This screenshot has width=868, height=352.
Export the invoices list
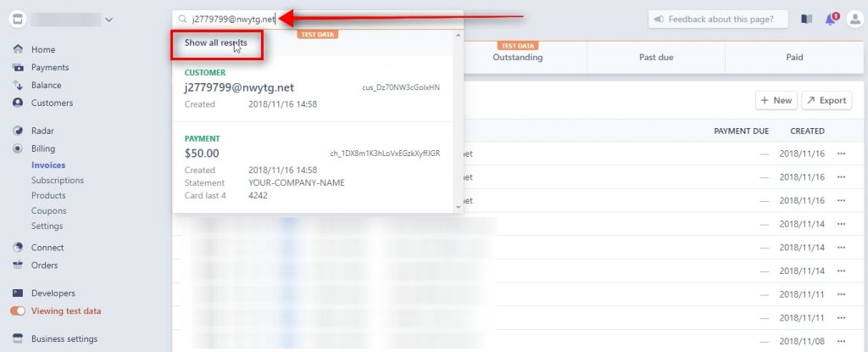(x=826, y=100)
